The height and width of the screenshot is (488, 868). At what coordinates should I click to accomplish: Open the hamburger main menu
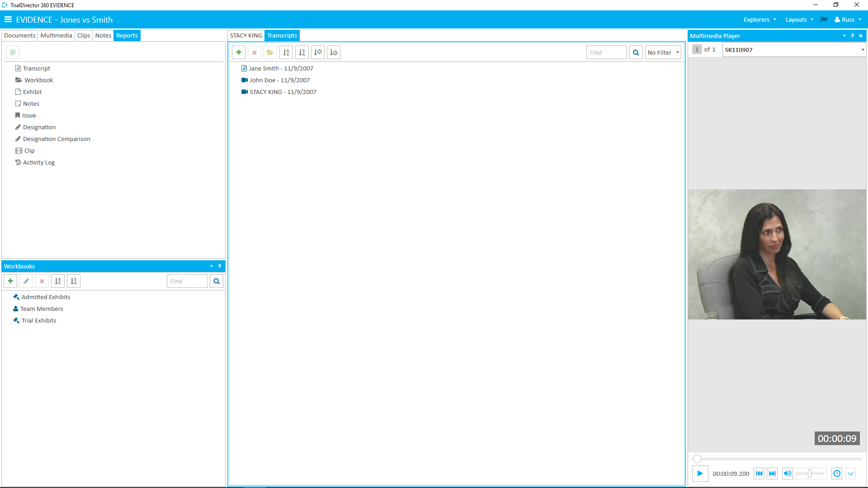pos(8,19)
